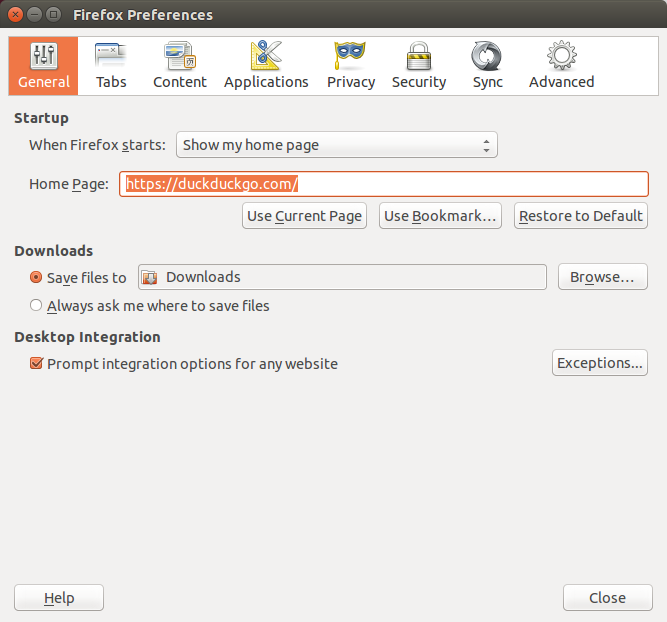Go to the Sync arrows icon

pos(487,56)
